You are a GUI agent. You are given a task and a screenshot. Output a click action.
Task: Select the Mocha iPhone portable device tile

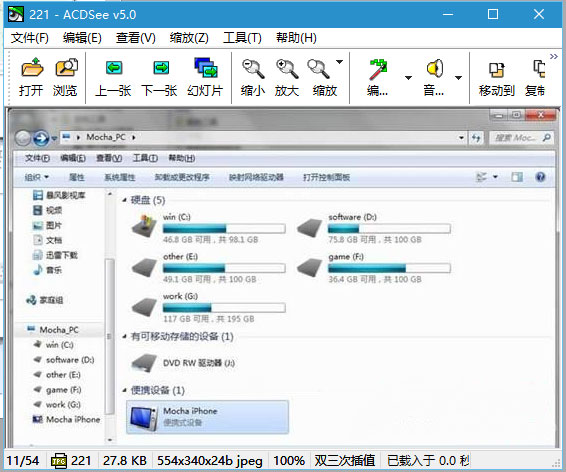point(208,417)
